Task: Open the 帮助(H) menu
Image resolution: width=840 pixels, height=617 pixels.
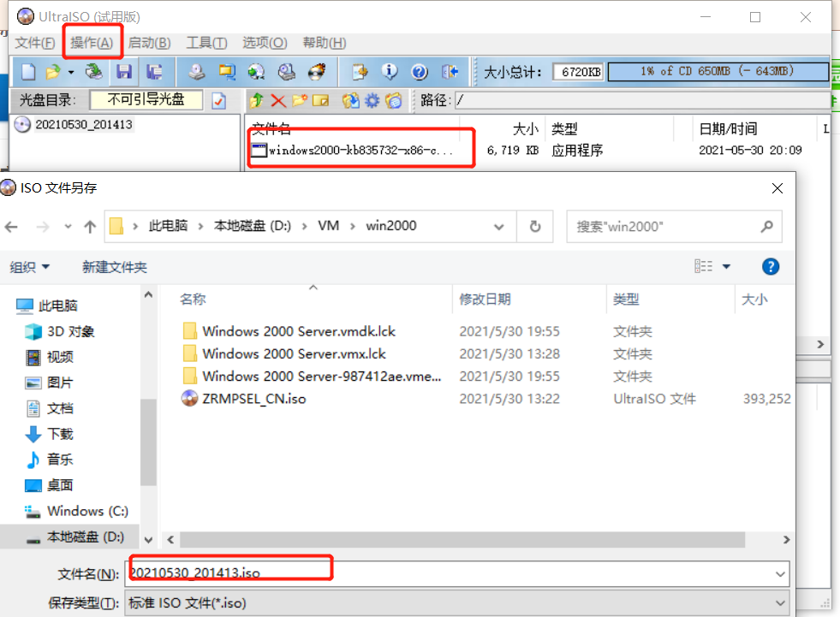Action: (x=325, y=43)
